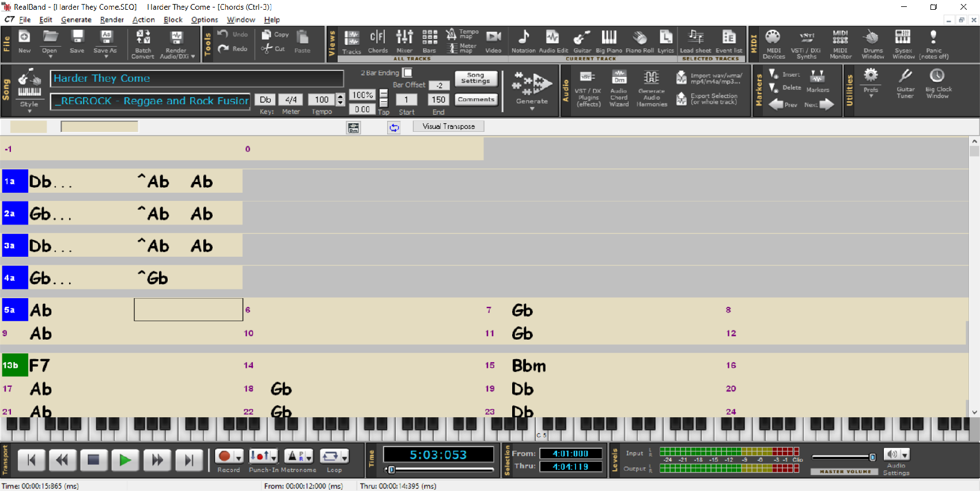Screen dimensions: 980x491
Task: Open the Style selection dropdown
Action: [x=29, y=111]
